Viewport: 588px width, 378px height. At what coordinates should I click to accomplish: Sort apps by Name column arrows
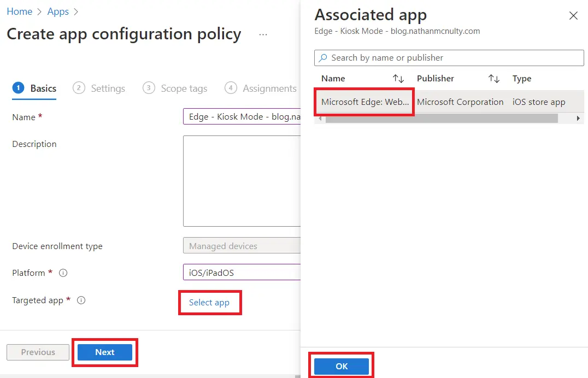[398, 79]
